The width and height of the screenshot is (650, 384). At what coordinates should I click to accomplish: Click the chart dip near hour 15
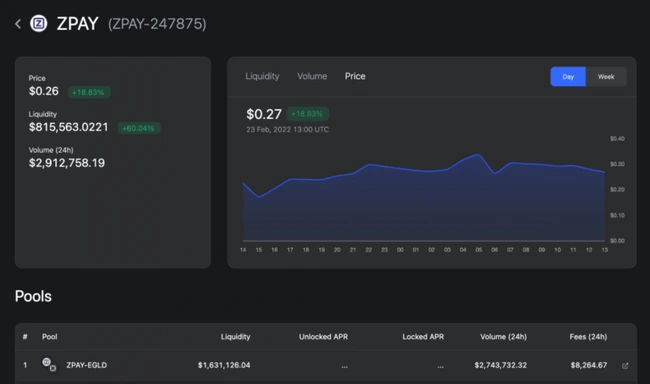(259, 197)
